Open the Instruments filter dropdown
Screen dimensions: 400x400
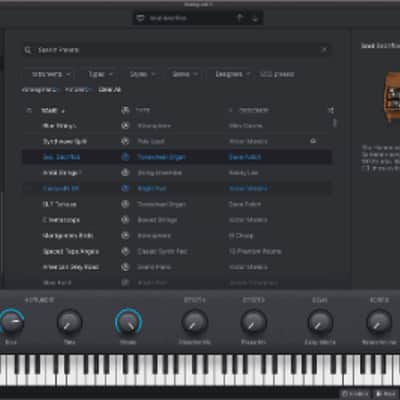click(x=51, y=74)
